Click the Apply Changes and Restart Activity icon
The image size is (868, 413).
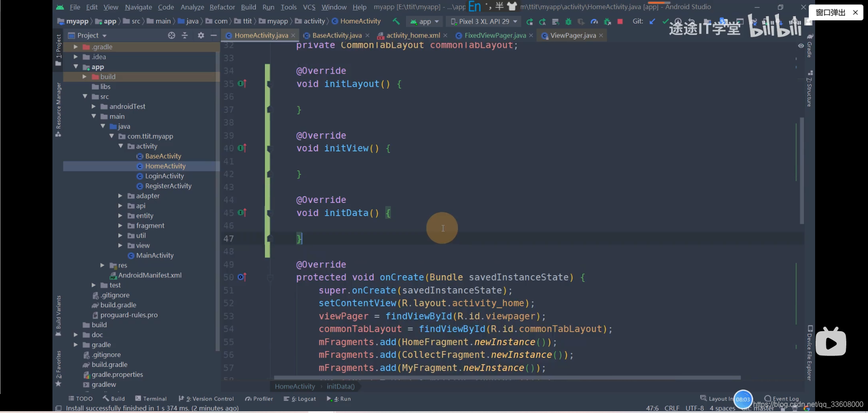click(542, 22)
